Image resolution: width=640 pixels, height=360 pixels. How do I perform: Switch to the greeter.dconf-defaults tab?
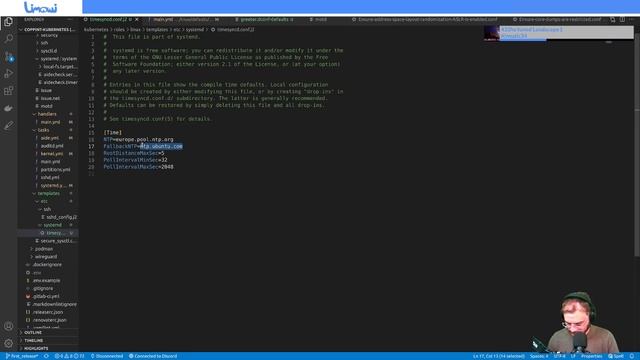[x=264, y=19]
